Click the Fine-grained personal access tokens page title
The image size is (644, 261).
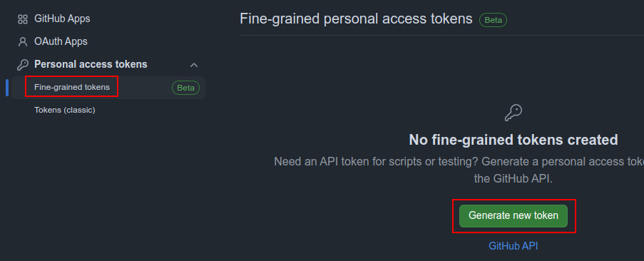coord(356,19)
